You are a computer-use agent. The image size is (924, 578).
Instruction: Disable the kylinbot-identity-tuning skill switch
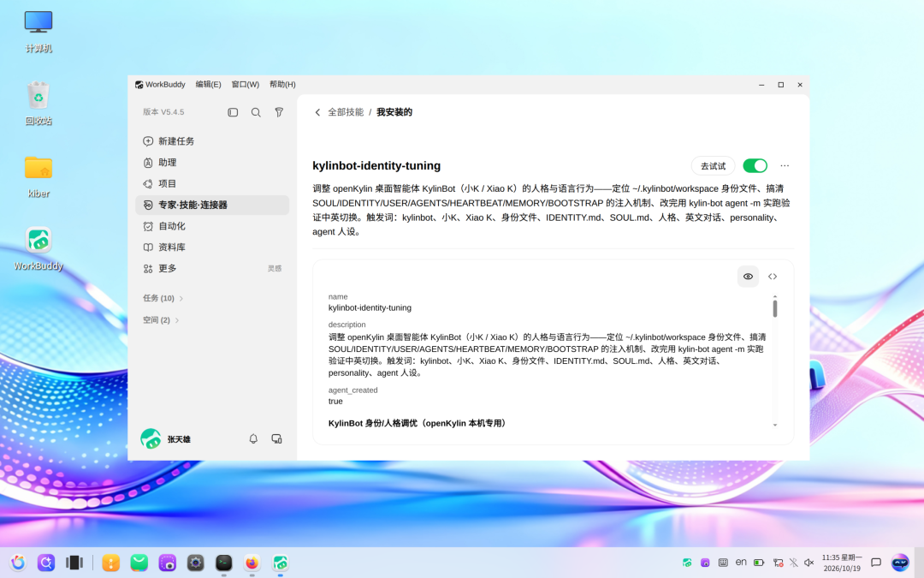755,166
